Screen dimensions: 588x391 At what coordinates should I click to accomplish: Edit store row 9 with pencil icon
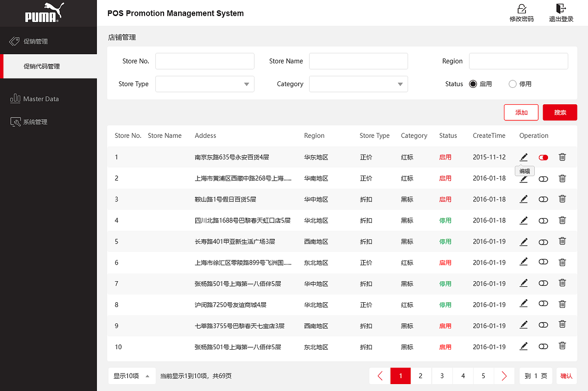click(x=524, y=324)
